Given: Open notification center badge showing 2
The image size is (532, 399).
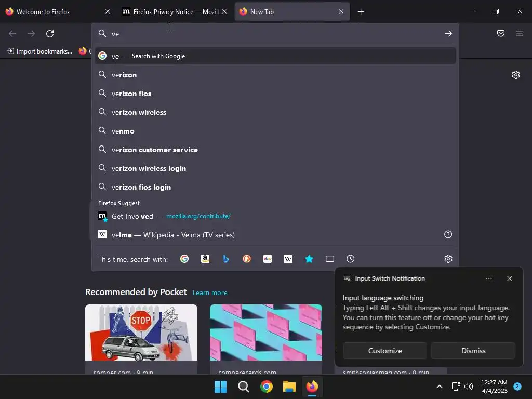Looking at the screenshot, I should [x=517, y=387].
